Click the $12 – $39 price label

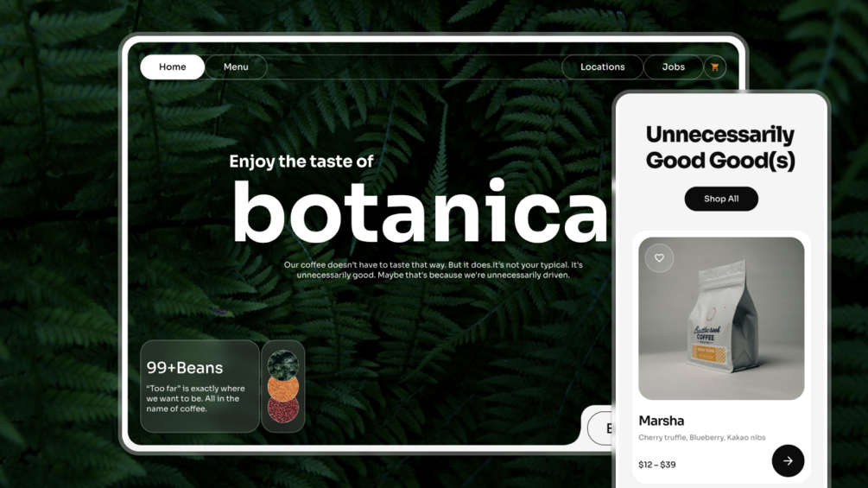(x=656, y=465)
